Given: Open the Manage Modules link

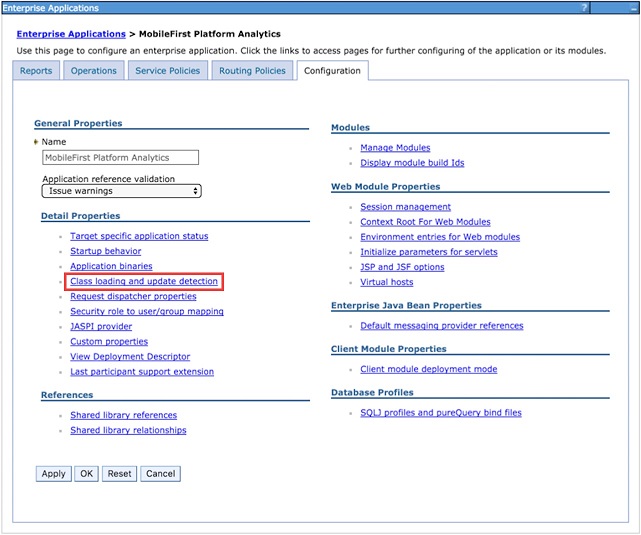Looking at the screenshot, I should tap(395, 148).
